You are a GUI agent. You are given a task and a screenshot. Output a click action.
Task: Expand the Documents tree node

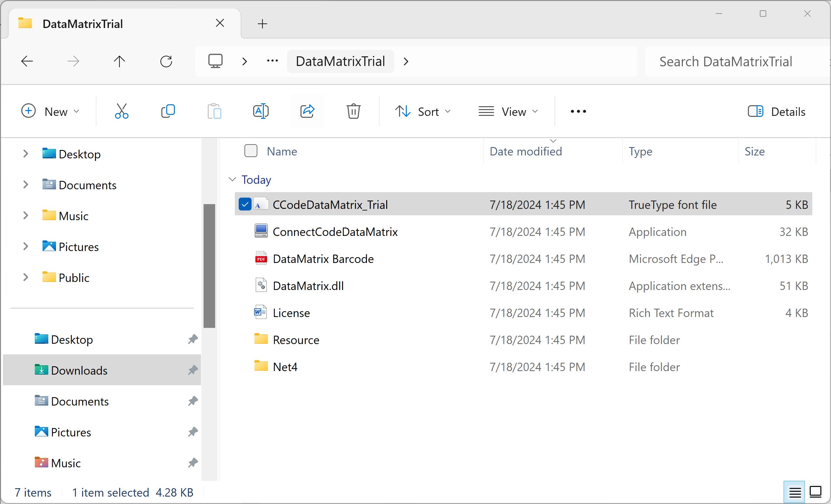point(26,185)
